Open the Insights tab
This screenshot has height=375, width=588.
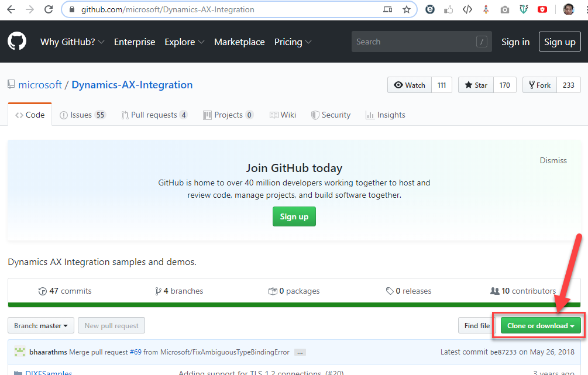tap(386, 115)
